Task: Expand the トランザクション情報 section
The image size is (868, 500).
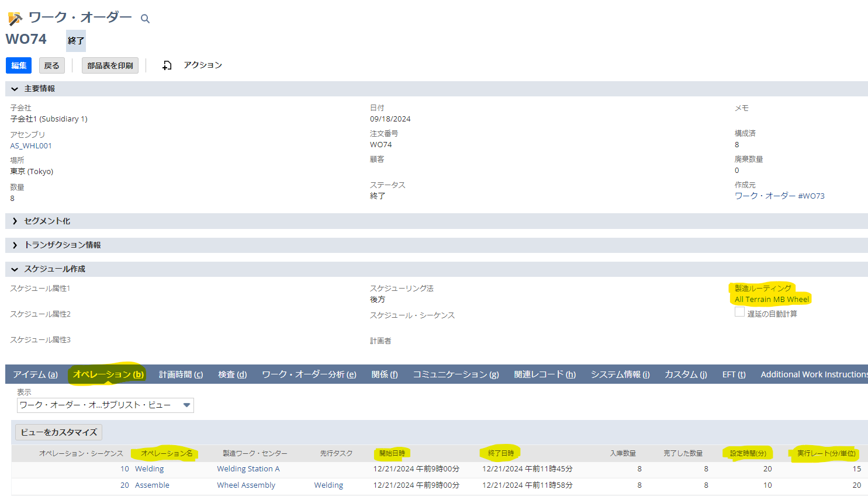Action: coord(15,245)
